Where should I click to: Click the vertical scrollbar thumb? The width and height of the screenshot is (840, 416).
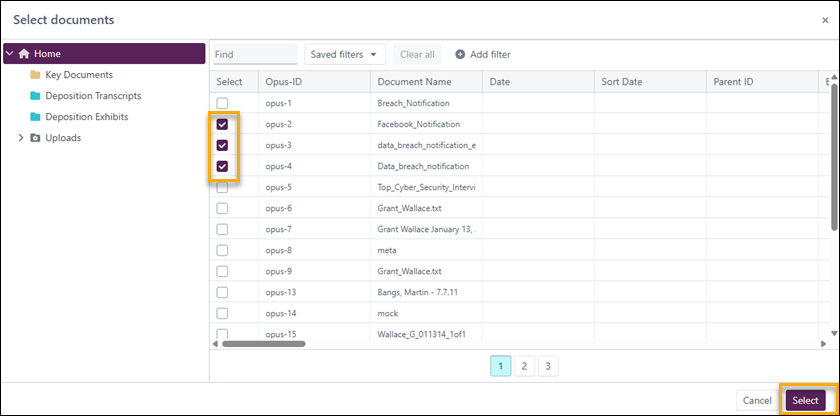click(835, 157)
